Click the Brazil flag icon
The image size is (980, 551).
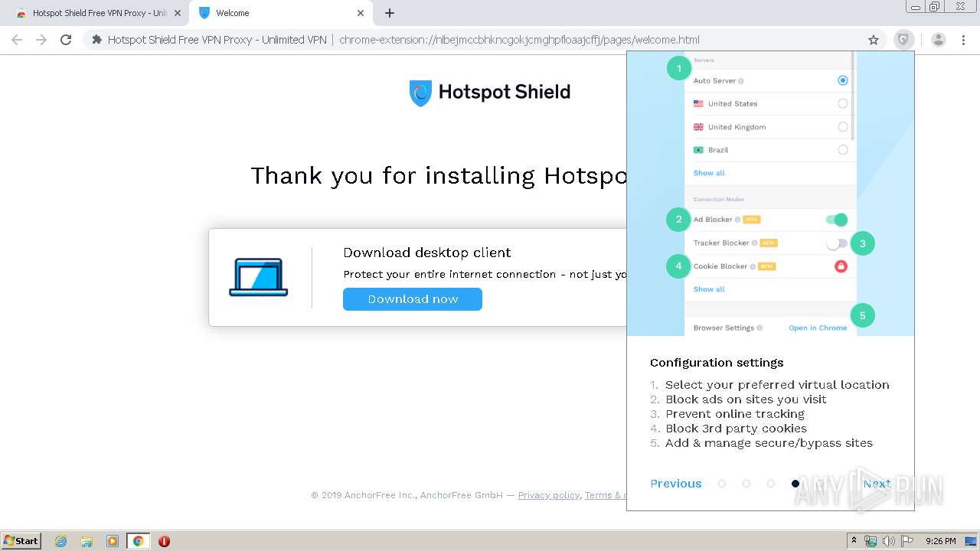(x=698, y=150)
